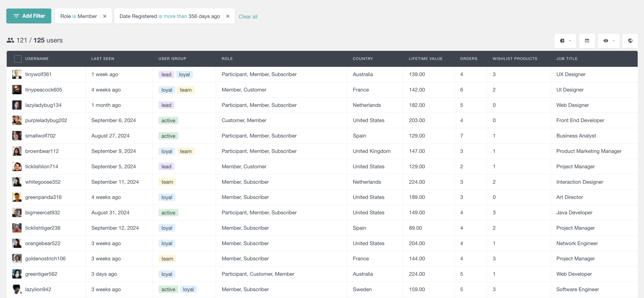644x298 pixels.
Task: Sort by Orders column header
Action: pyautogui.click(x=469, y=59)
